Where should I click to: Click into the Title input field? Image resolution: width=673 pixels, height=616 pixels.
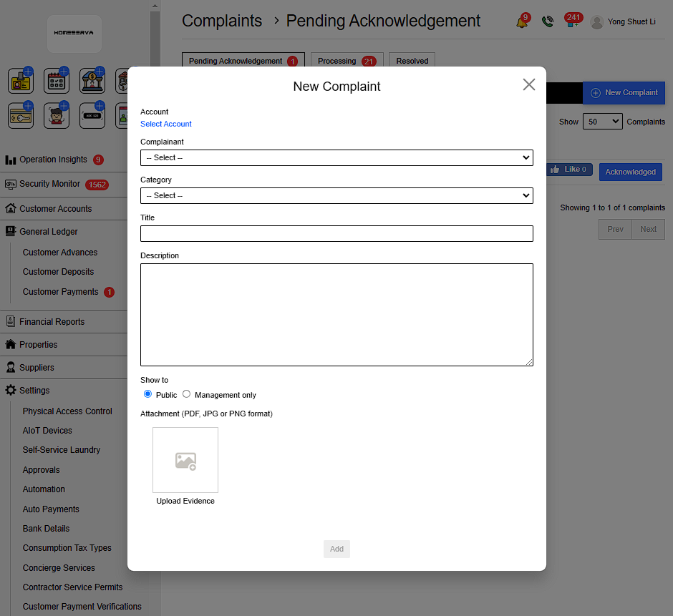tap(336, 233)
